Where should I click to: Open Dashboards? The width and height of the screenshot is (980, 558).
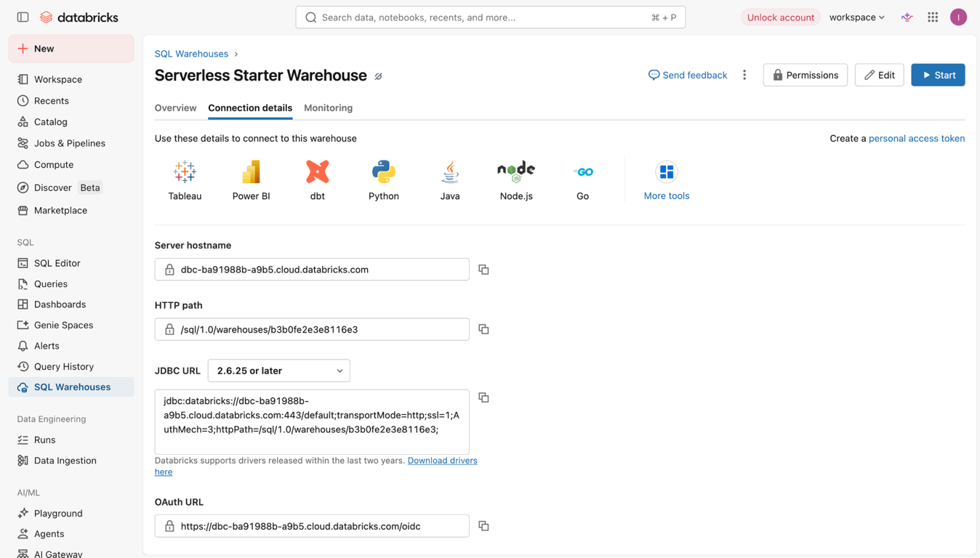71,304
